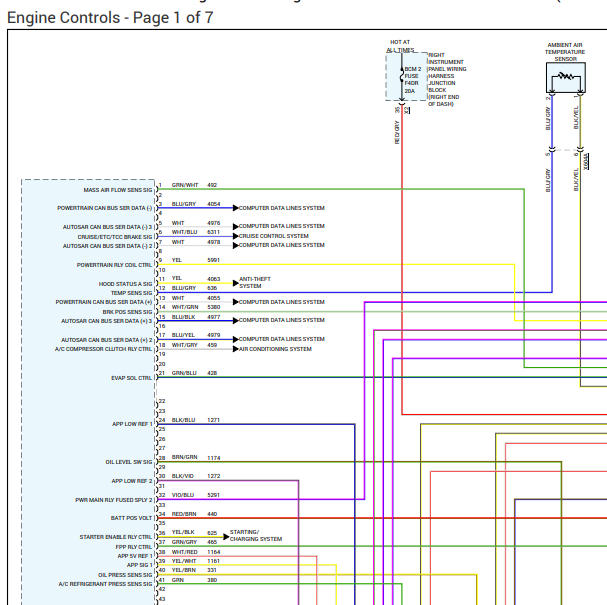The image size is (607, 605).
Task: Click the YEL/WHT 1161 wire label
Action: click(196, 561)
